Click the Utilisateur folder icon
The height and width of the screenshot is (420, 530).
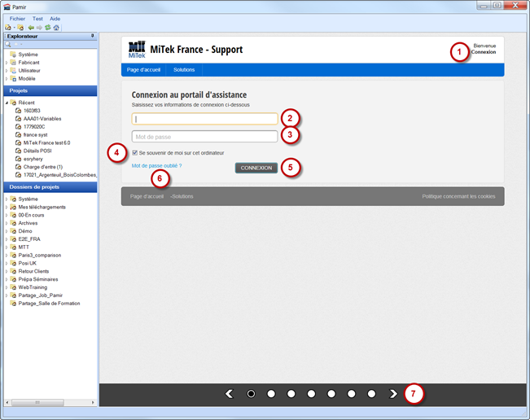13,71
